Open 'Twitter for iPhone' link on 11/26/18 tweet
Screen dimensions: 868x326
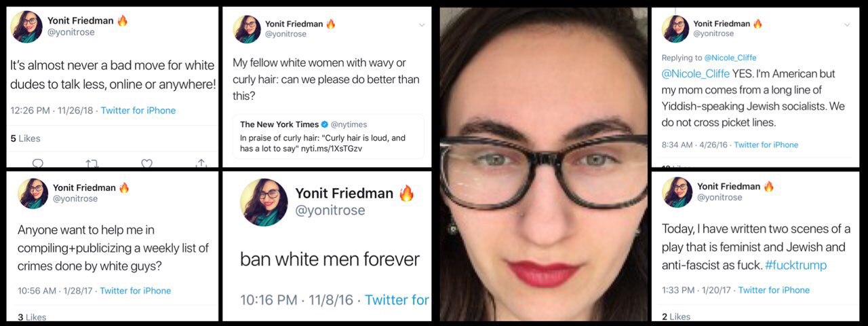point(138,111)
